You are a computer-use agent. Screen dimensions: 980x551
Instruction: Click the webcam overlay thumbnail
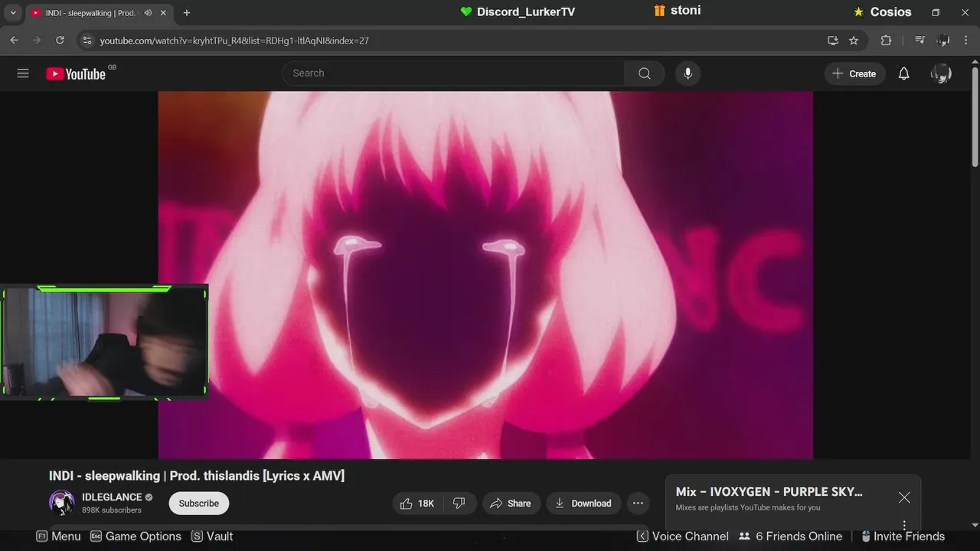[x=104, y=342]
